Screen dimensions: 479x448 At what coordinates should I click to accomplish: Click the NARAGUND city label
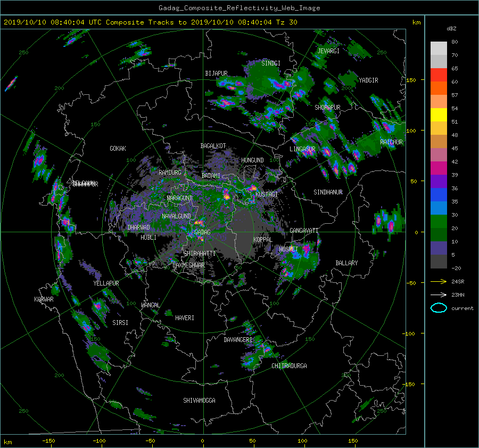180,198
